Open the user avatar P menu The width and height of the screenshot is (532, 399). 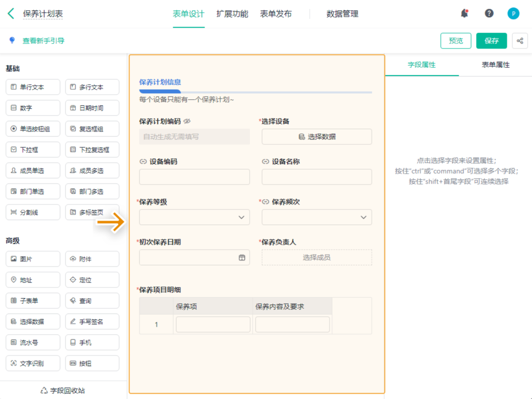(x=513, y=13)
